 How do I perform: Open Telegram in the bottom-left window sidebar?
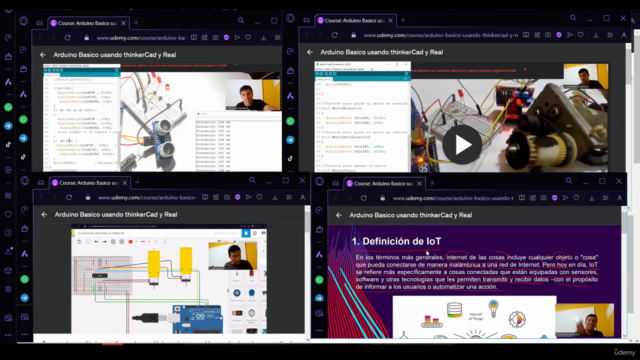tap(24, 298)
